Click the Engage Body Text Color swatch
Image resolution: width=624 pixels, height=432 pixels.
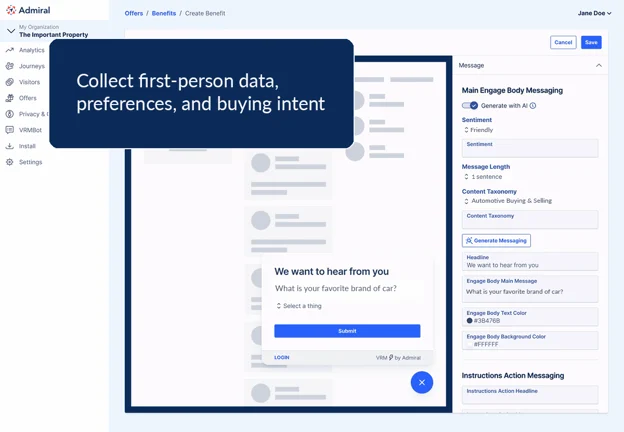469,321
